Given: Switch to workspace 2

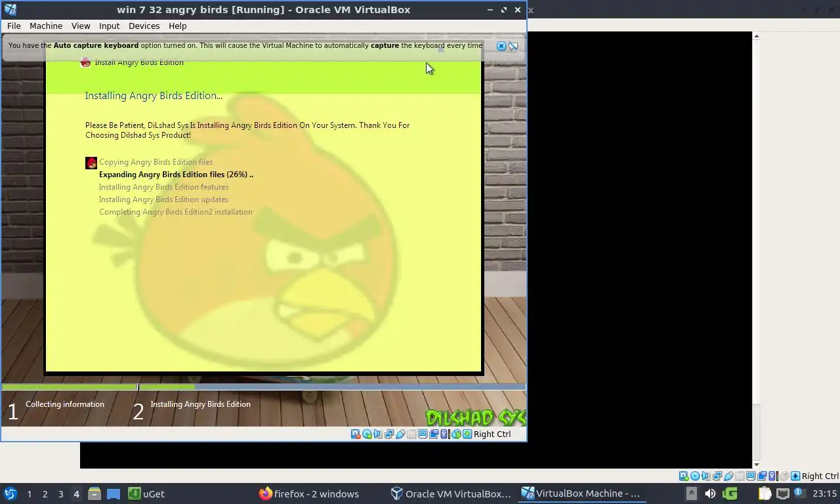Looking at the screenshot, I should (x=45, y=494).
